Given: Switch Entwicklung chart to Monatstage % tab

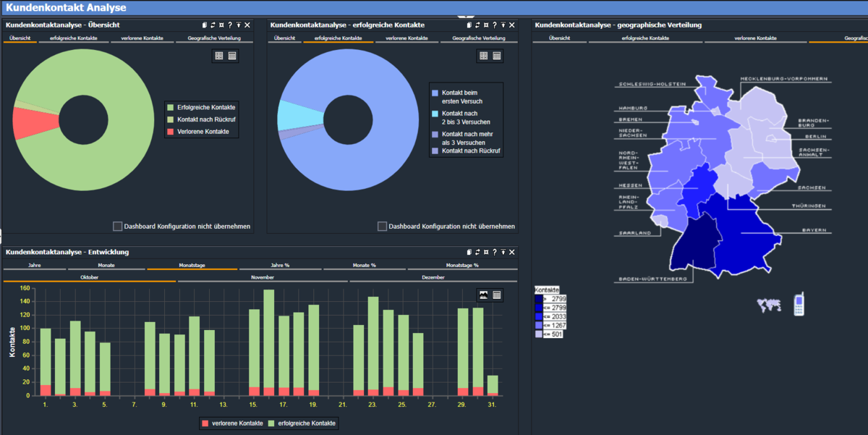Looking at the screenshot, I should (x=462, y=266).
